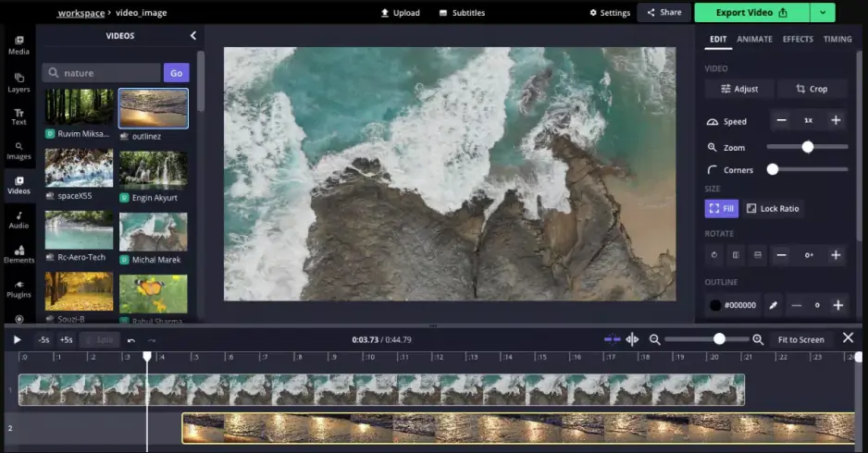Open the Text tool in sidebar
Image resolution: width=868 pixels, height=453 pixels.
coord(19,116)
